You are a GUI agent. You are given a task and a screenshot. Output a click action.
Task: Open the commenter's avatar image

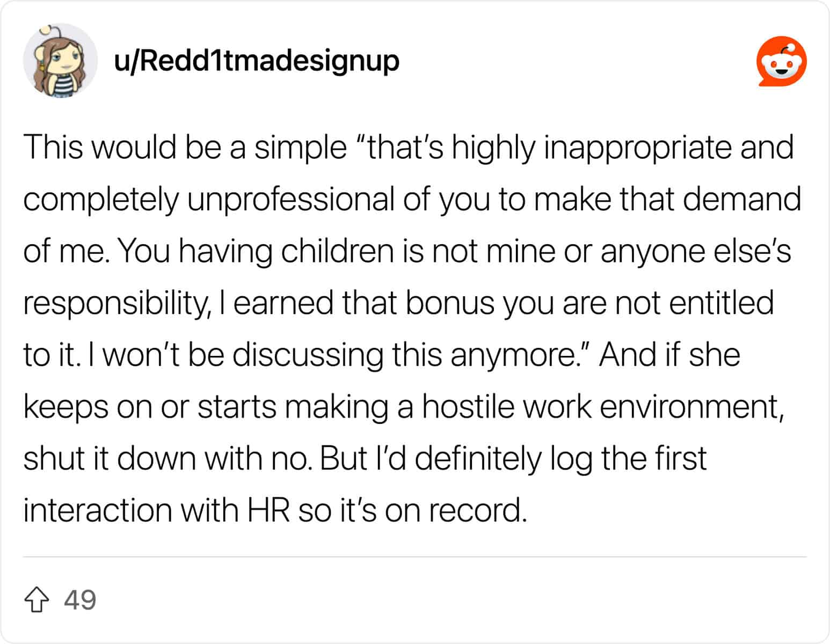[60, 61]
